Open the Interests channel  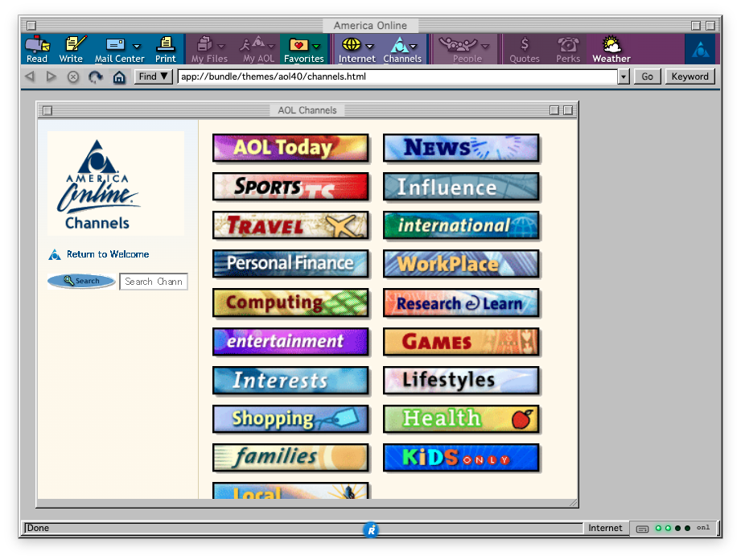pyautogui.click(x=290, y=381)
